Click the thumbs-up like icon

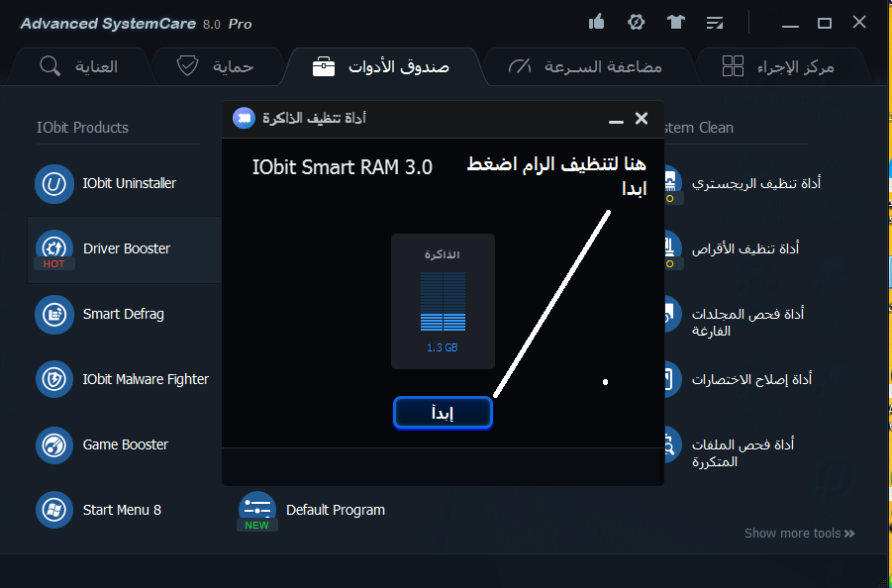[x=596, y=22]
